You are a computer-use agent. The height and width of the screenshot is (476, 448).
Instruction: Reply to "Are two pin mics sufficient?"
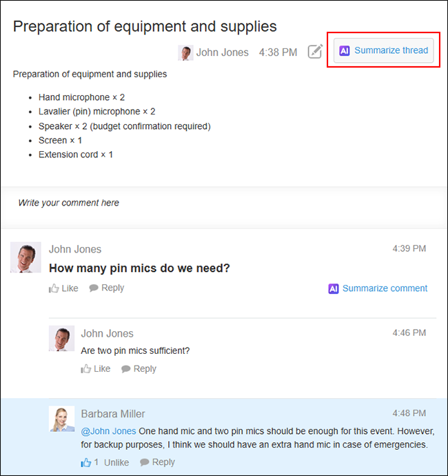139,369
